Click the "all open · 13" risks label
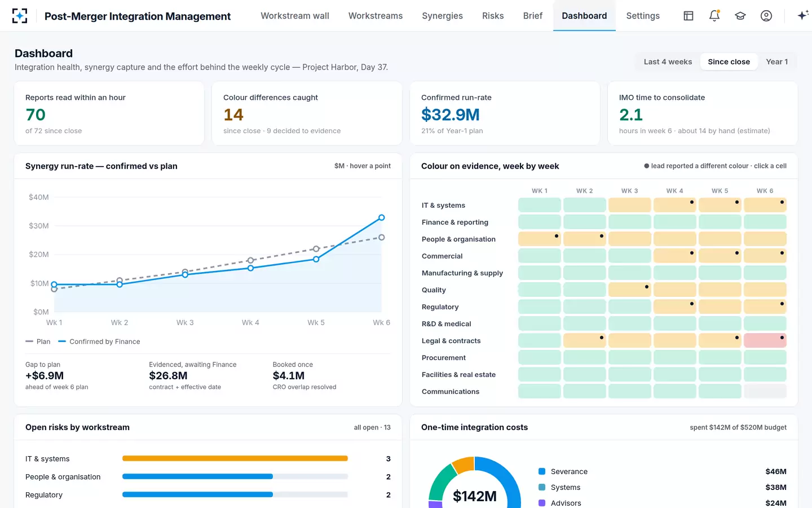This screenshot has width=812, height=508. pyautogui.click(x=372, y=427)
